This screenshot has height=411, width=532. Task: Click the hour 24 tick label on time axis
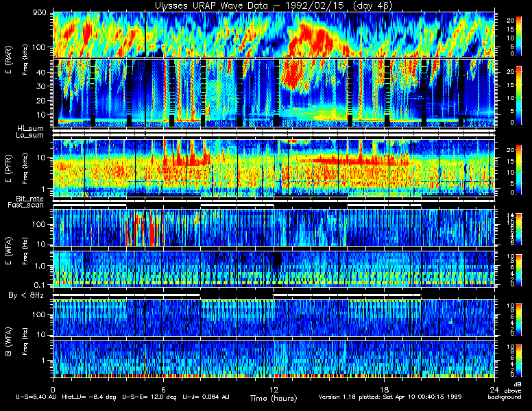[494, 390]
